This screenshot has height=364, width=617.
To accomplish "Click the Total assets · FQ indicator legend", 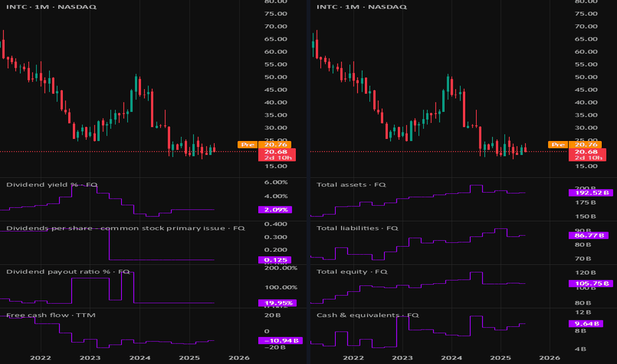I will point(352,185).
